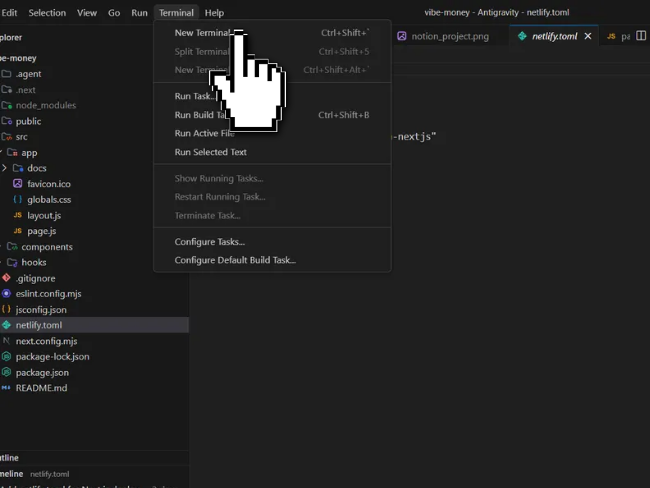
Task: Open package-lock.json file
Action: [x=94, y=357]
